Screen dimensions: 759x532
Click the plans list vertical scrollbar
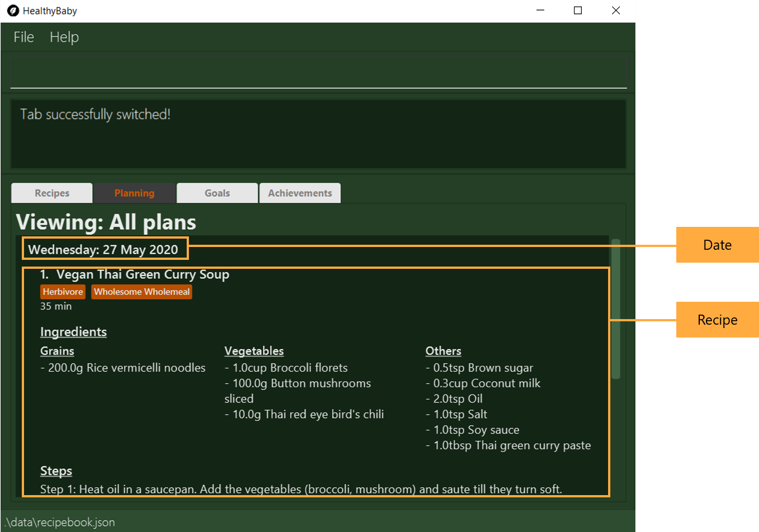point(616,309)
